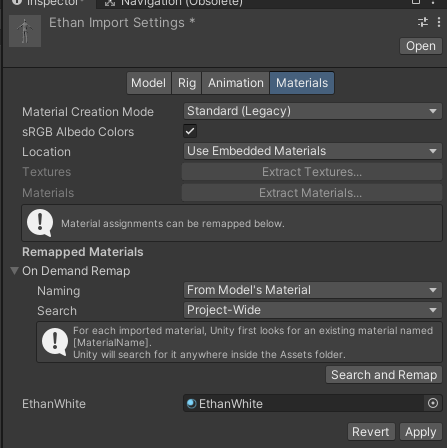Viewport: 447px width, 448px height.
Task: Open the Search scope dropdown
Action: coord(313,310)
